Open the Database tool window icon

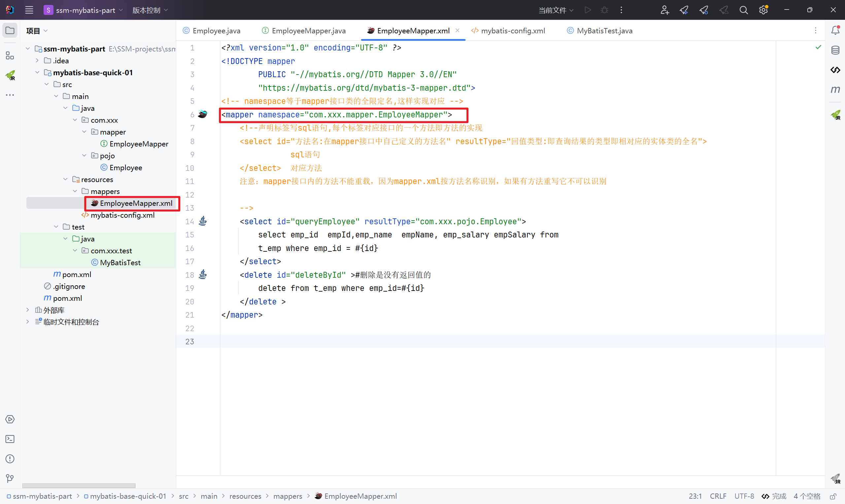[x=835, y=50]
